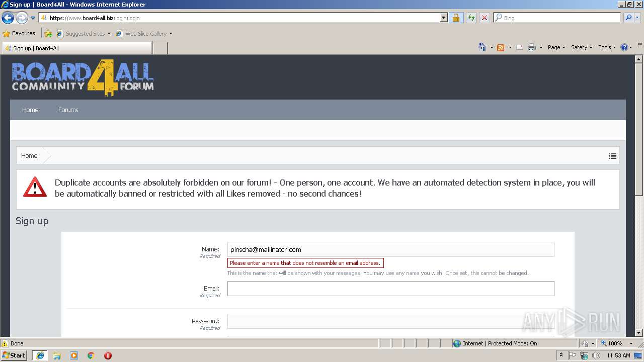Open the recent pages dropdown arrow

point(33,18)
